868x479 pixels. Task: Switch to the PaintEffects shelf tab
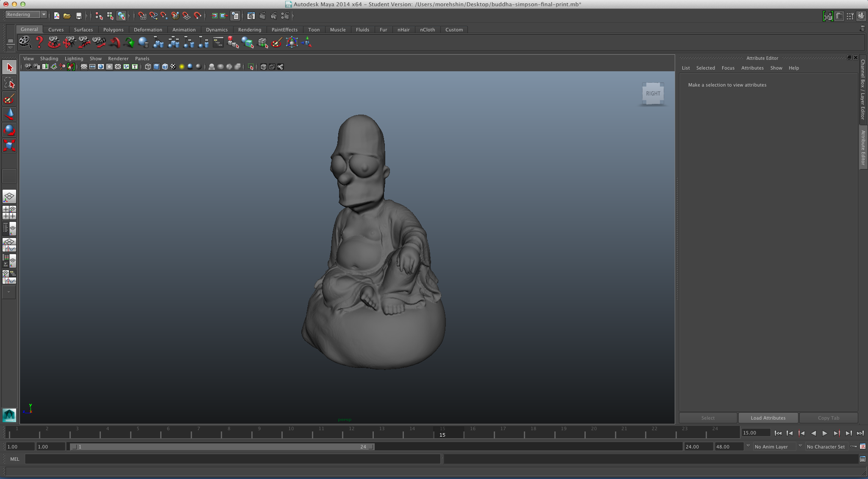coord(284,30)
